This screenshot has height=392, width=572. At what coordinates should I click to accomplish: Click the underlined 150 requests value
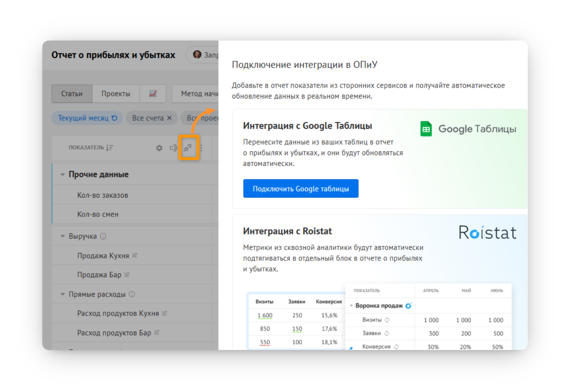[x=297, y=329]
